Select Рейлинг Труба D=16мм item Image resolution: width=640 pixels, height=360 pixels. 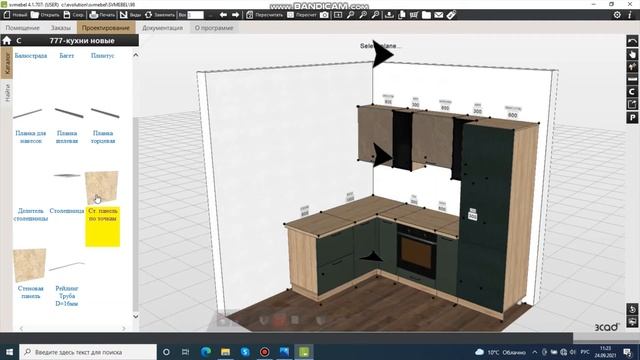(67, 284)
